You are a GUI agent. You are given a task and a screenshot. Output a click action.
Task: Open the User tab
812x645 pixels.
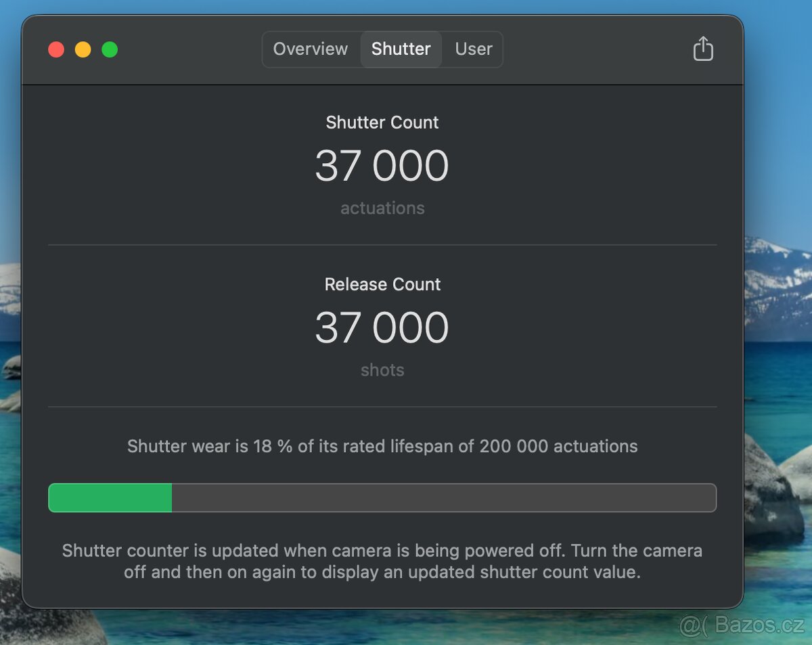point(474,49)
